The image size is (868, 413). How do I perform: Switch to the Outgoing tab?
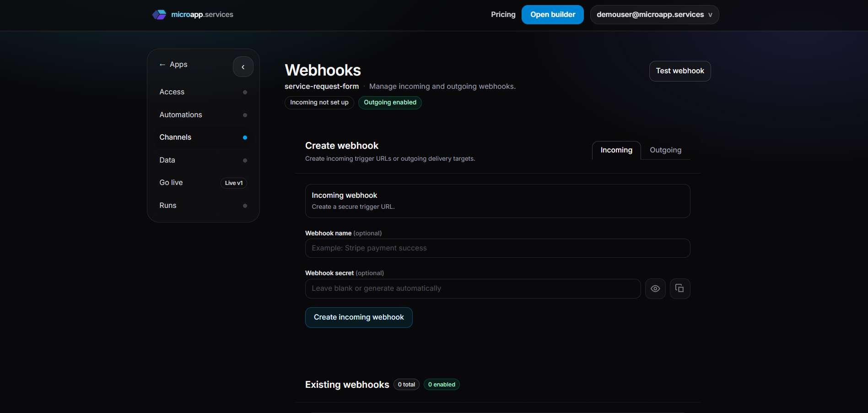pos(665,150)
